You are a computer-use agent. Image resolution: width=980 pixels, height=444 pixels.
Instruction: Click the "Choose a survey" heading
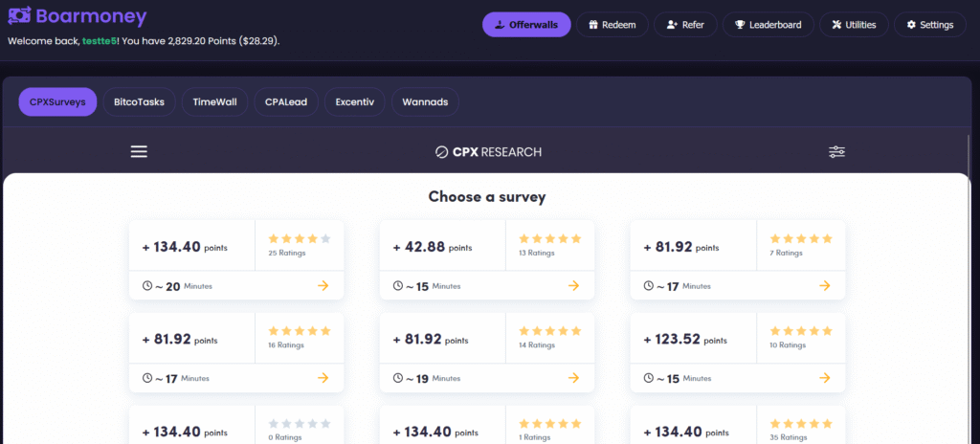click(x=487, y=196)
